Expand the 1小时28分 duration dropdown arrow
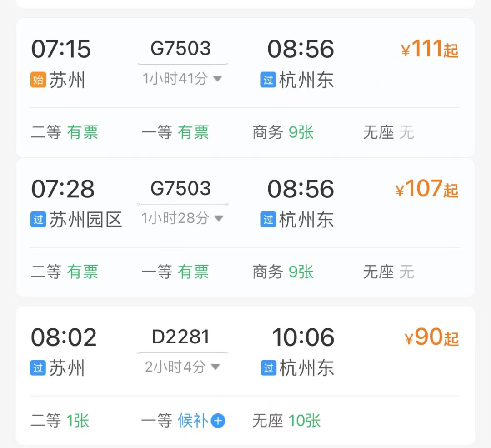 pyautogui.click(x=218, y=219)
